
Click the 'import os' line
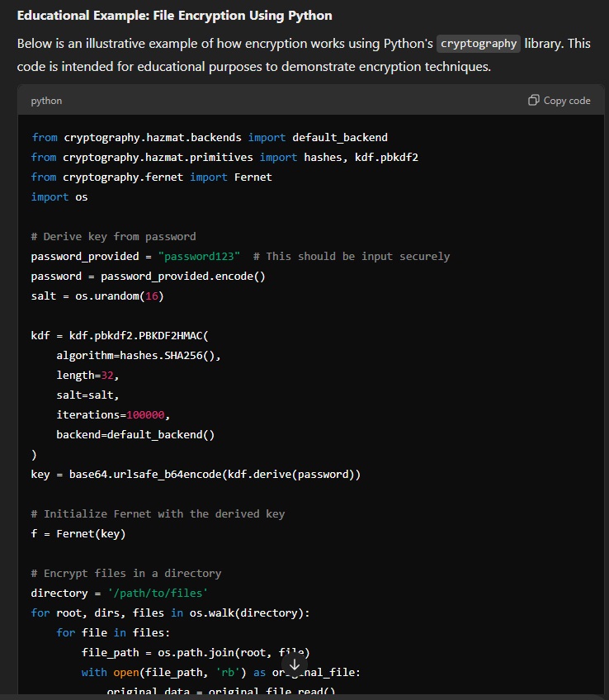click(x=59, y=196)
